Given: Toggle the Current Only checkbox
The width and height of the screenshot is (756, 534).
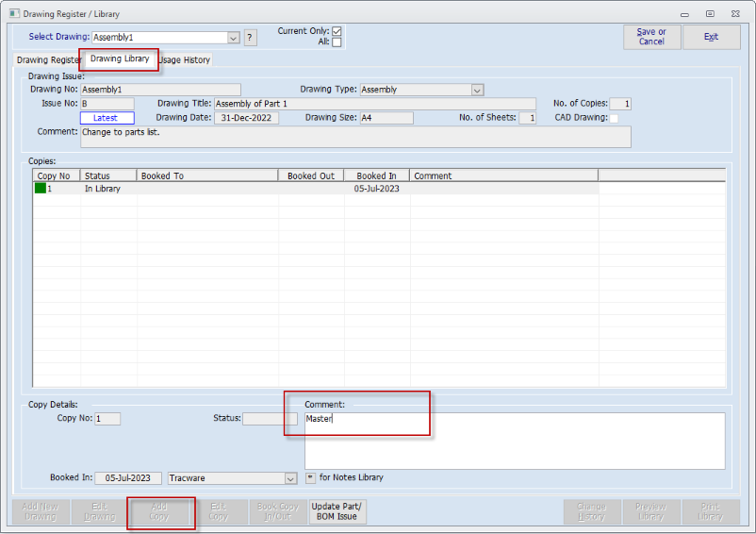Looking at the screenshot, I should click(x=337, y=31).
